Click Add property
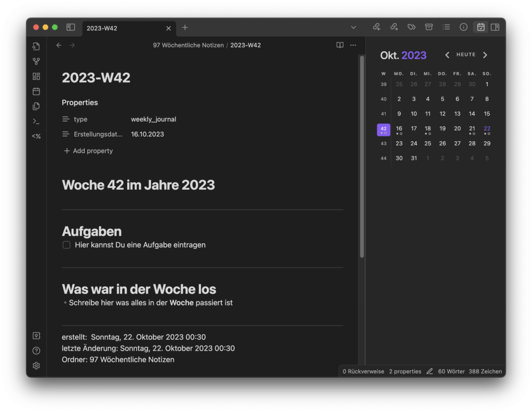 88,151
